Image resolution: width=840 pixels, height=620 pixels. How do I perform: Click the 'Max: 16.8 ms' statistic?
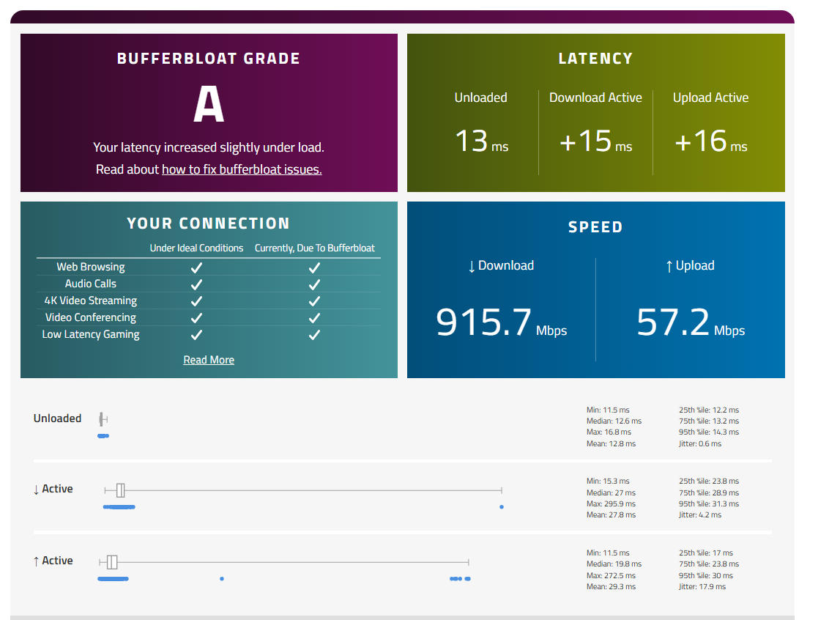(609, 432)
